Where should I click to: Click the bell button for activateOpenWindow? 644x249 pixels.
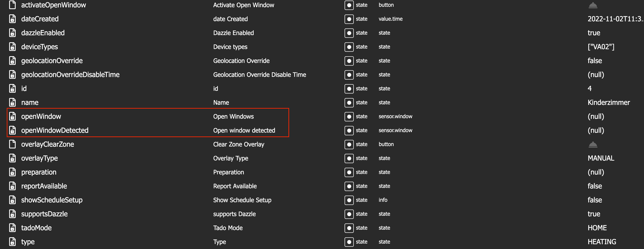coord(593,5)
